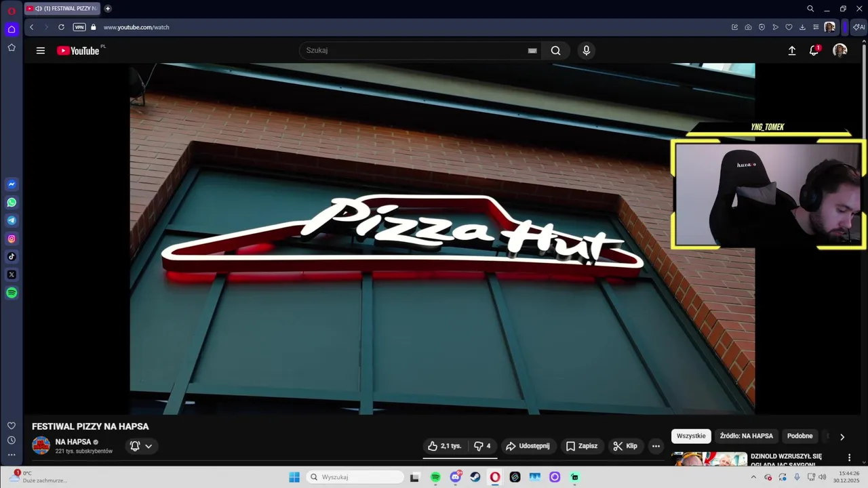Toggle the VPN badge in address bar

point(79,27)
